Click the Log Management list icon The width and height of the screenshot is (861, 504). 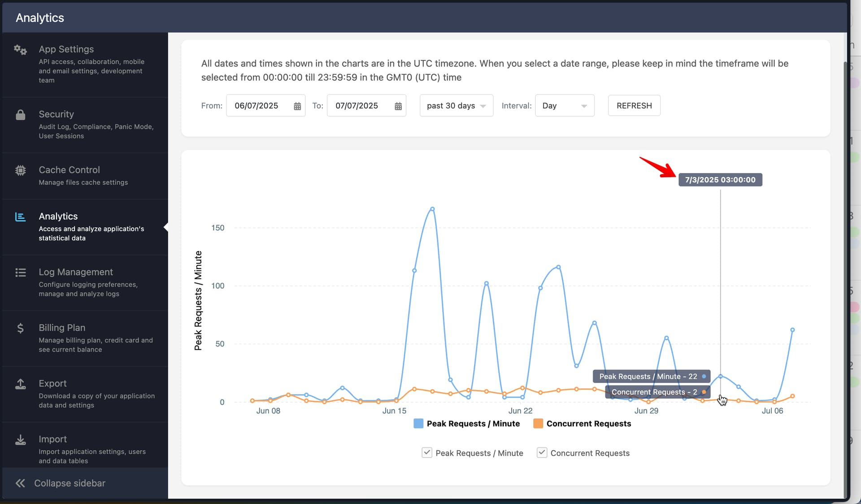click(20, 273)
